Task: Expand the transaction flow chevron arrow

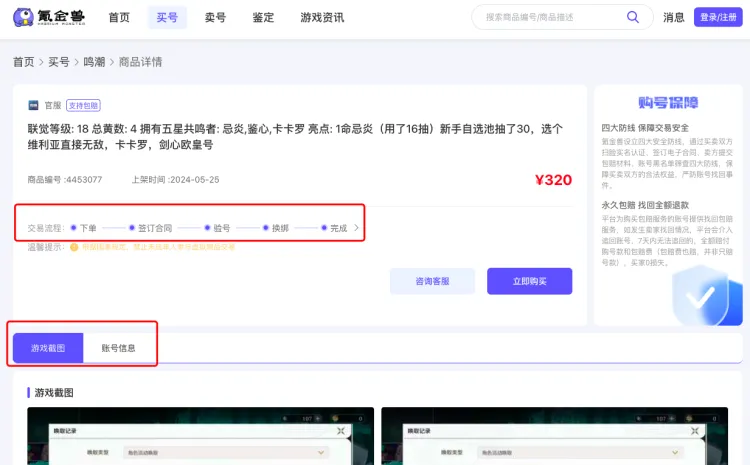Action: [357, 228]
